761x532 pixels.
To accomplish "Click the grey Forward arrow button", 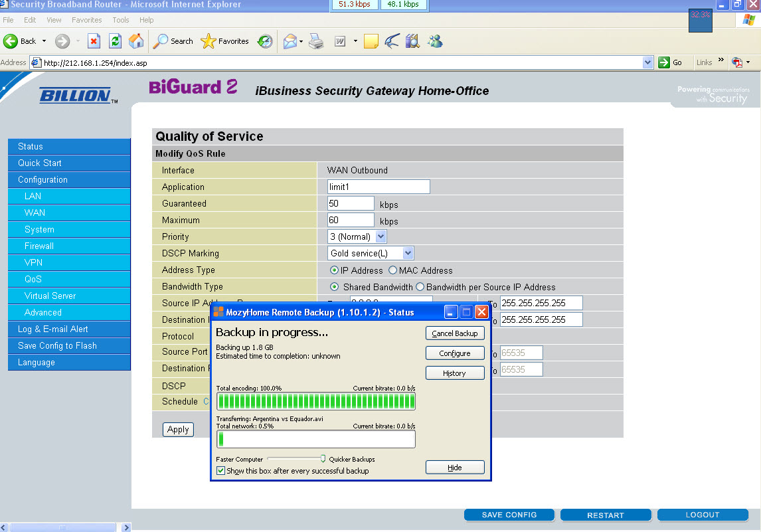I will click(x=62, y=41).
